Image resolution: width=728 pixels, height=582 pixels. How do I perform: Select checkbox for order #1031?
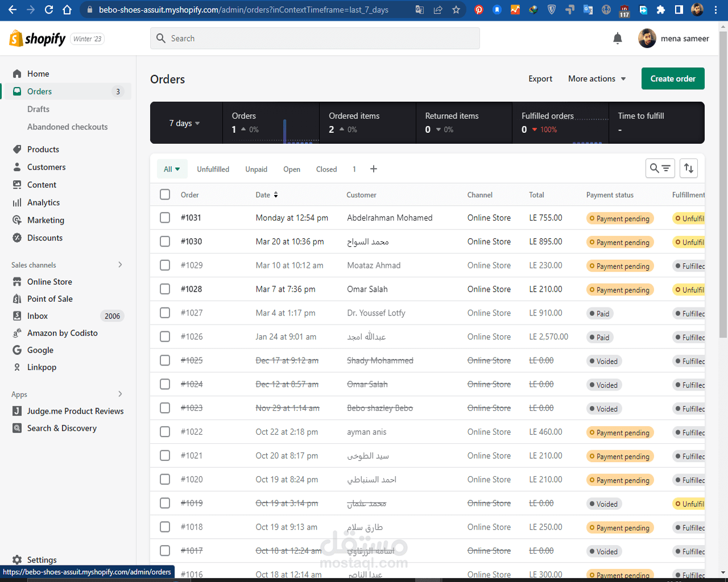coord(165,218)
